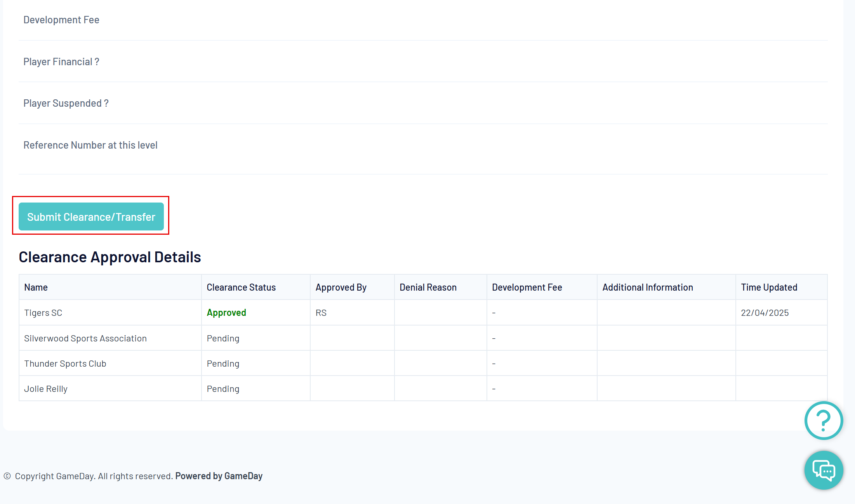
Task: Open the help question mark icon
Action: point(823,421)
